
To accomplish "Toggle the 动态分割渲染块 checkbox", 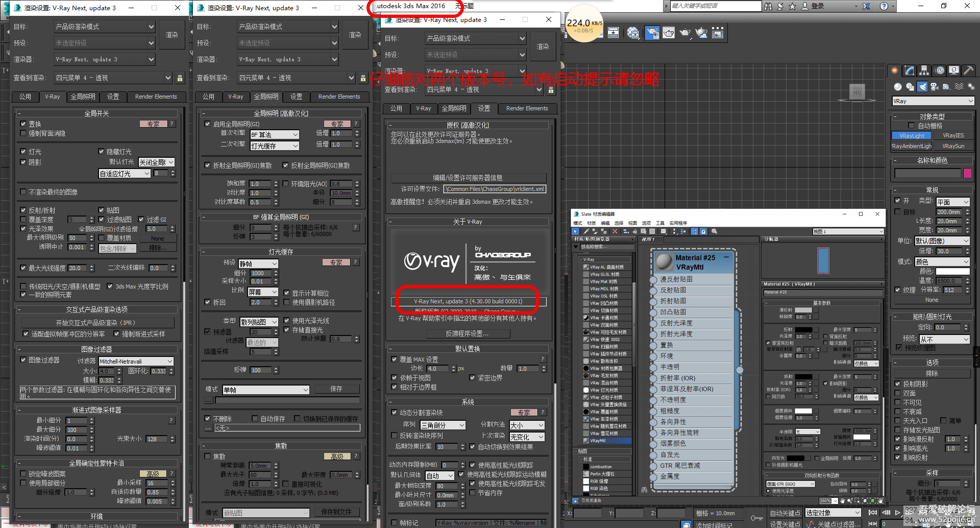I will [394, 413].
